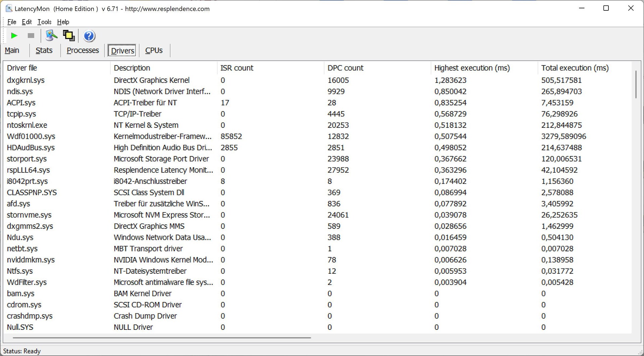The width and height of the screenshot is (644, 356).
Task: Select the dxgkrnl.sys driver row
Action: click(x=26, y=80)
